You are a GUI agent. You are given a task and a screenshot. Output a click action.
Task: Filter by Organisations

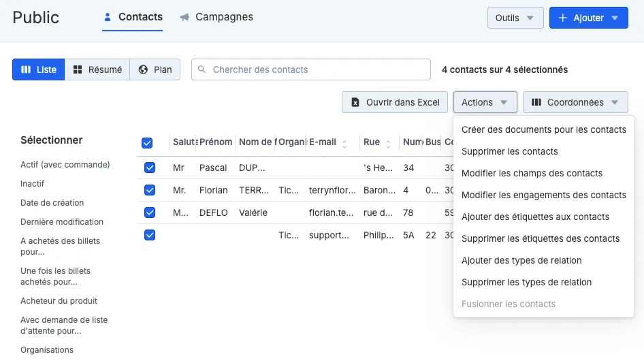pos(47,350)
